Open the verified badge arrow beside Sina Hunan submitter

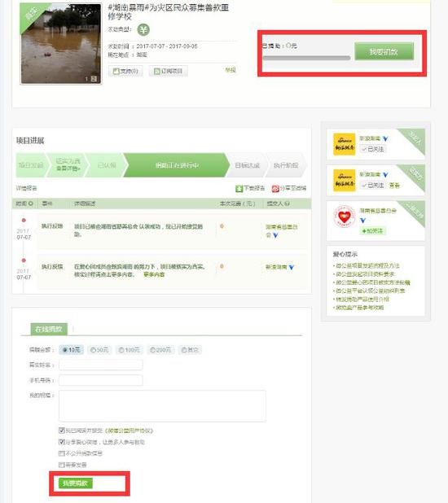(x=292, y=267)
